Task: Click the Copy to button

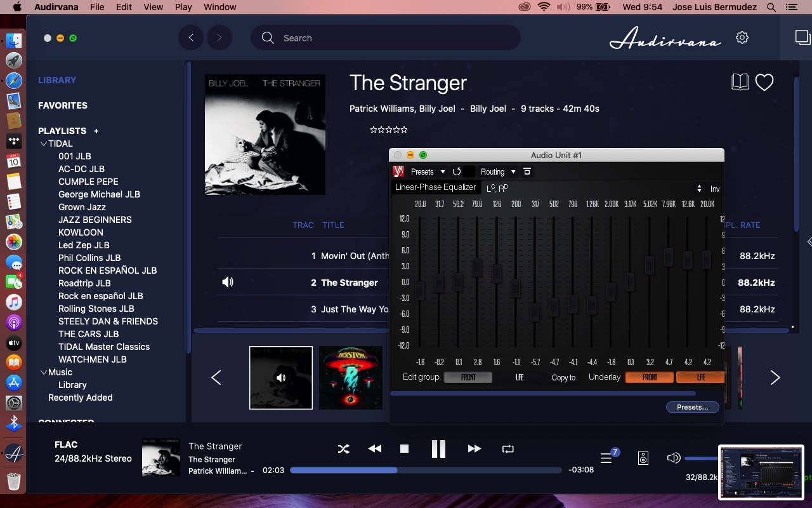Action: 563,377
